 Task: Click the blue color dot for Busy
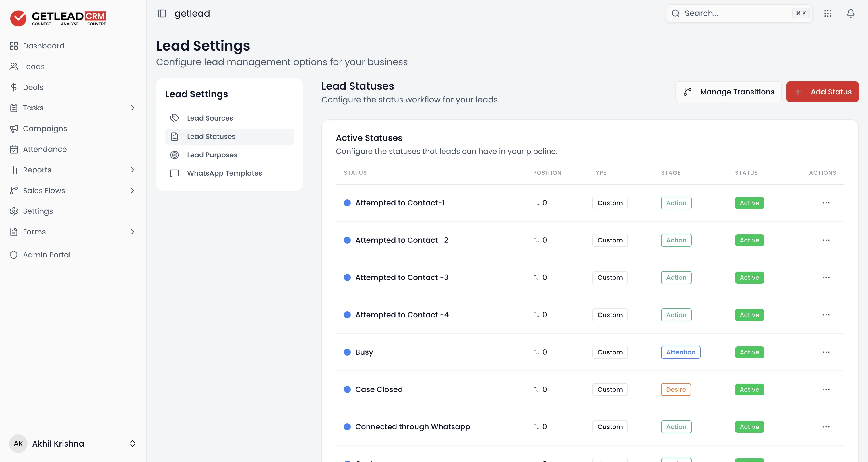pos(347,352)
